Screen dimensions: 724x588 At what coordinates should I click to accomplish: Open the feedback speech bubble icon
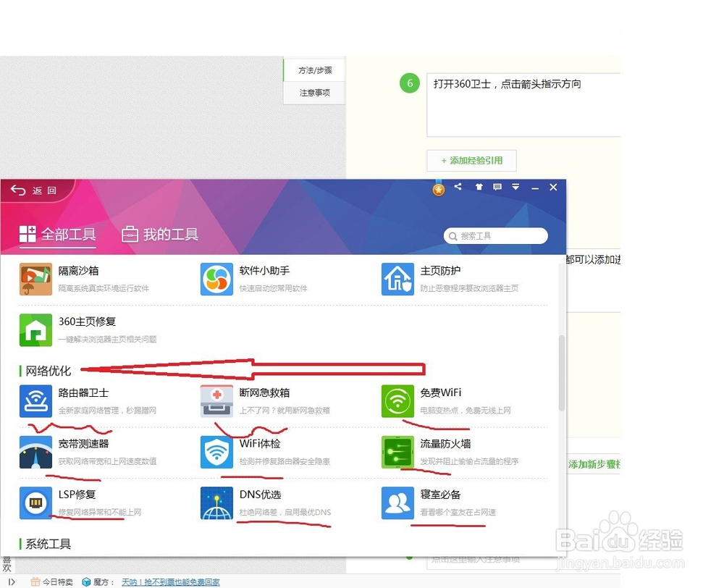[x=497, y=187]
